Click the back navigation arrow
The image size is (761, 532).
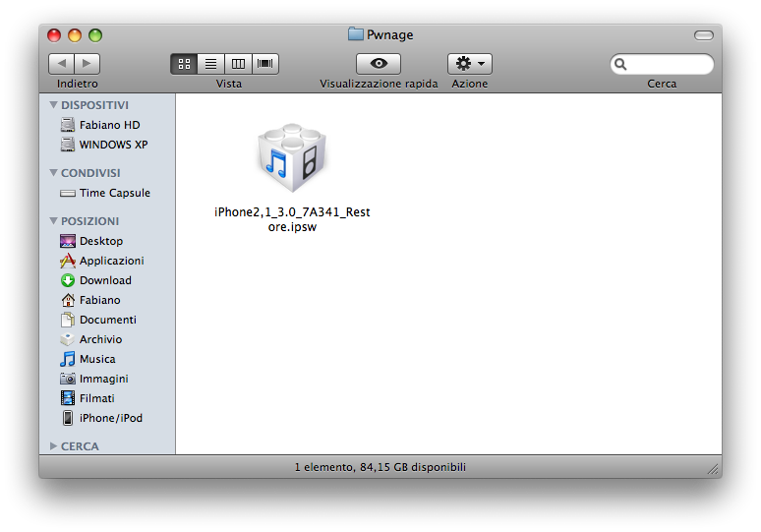62,64
